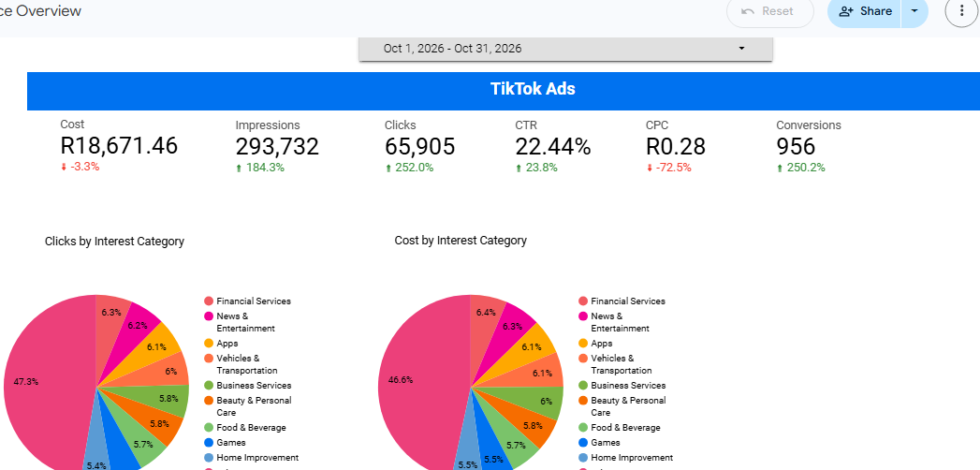Click the 184.3% impressions change indicator
The height and width of the screenshot is (470, 980).
(260, 168)
